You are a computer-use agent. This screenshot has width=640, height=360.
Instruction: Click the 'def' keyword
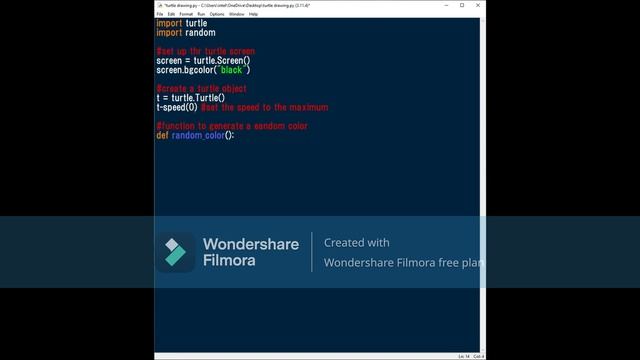point(162,135)
